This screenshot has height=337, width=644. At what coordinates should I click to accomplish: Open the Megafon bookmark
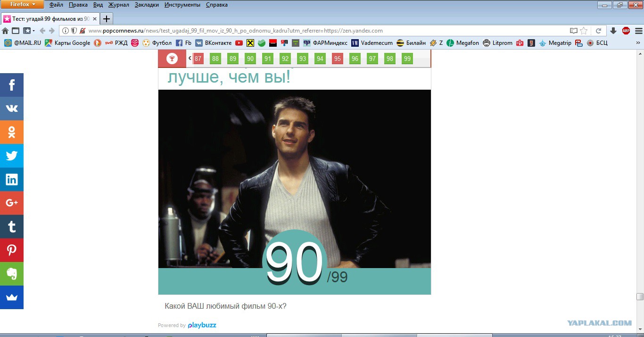pyautogui.click(x=462, y=43)
